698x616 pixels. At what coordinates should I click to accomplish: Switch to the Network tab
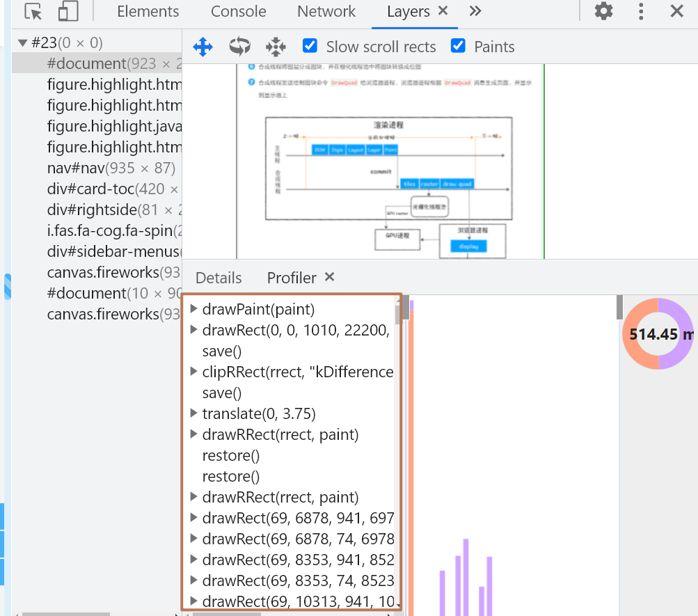pos(326,12)
